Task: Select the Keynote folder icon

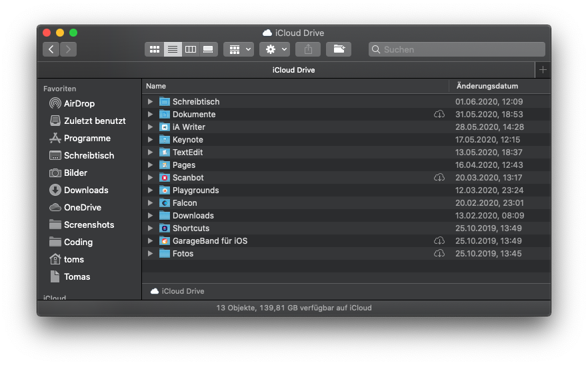Action: tap(164, 139)
